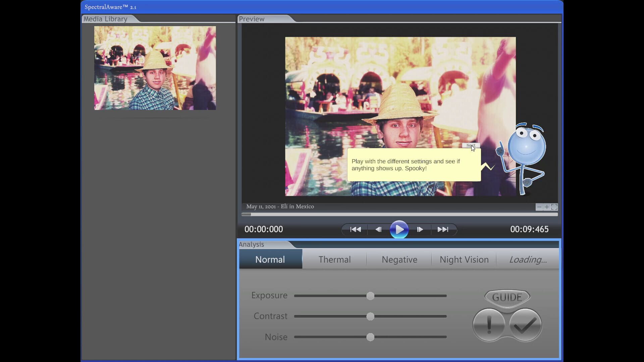Select the Eli in Mexico thumbnail in Media Library
Image resolution: width=644 pixels, height=362 pixels.
(155, 68)
